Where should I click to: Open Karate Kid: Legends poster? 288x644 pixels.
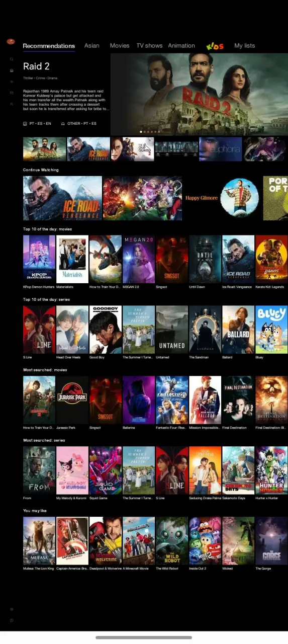point(271,259)
